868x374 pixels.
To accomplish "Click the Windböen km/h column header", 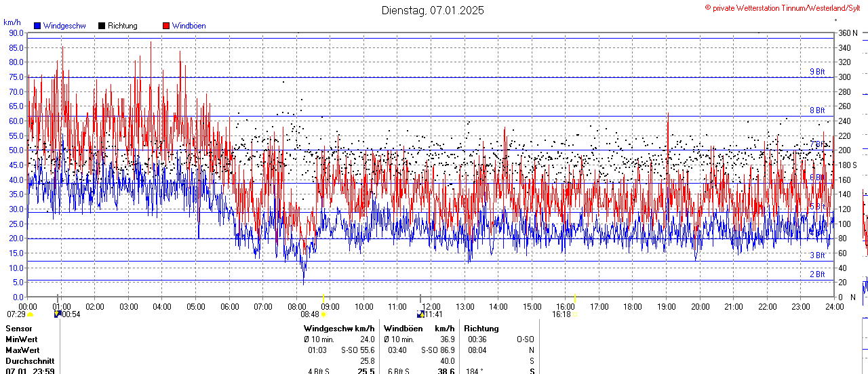I will point(419,328).
